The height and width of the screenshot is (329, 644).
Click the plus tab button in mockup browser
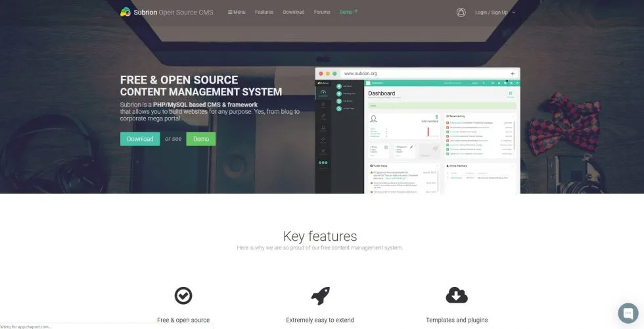(513, 74)
